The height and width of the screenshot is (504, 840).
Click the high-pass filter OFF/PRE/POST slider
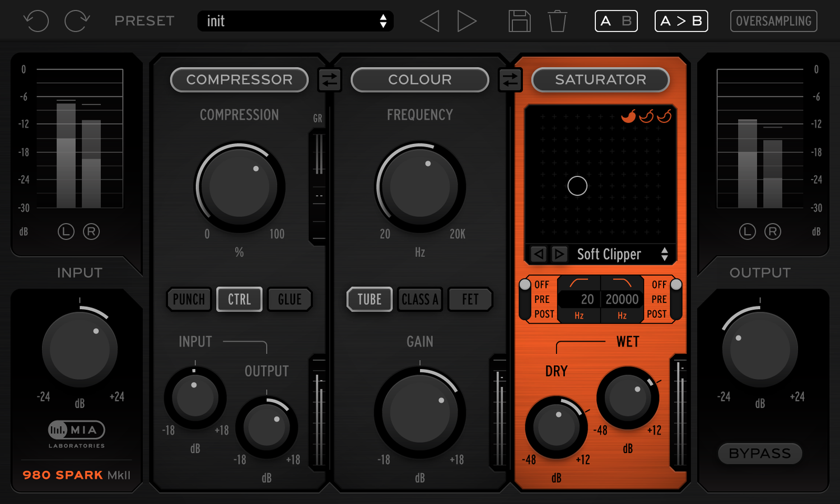pos(525,300)
